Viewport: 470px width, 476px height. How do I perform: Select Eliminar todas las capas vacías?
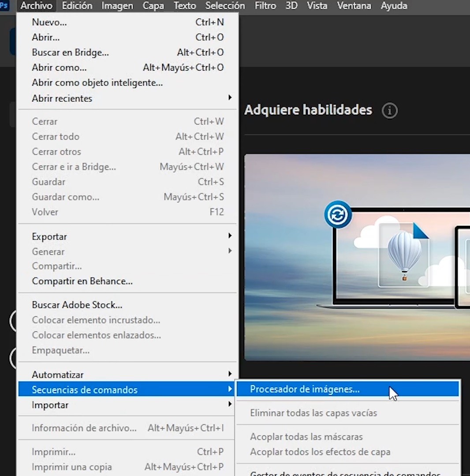[313, 413]
